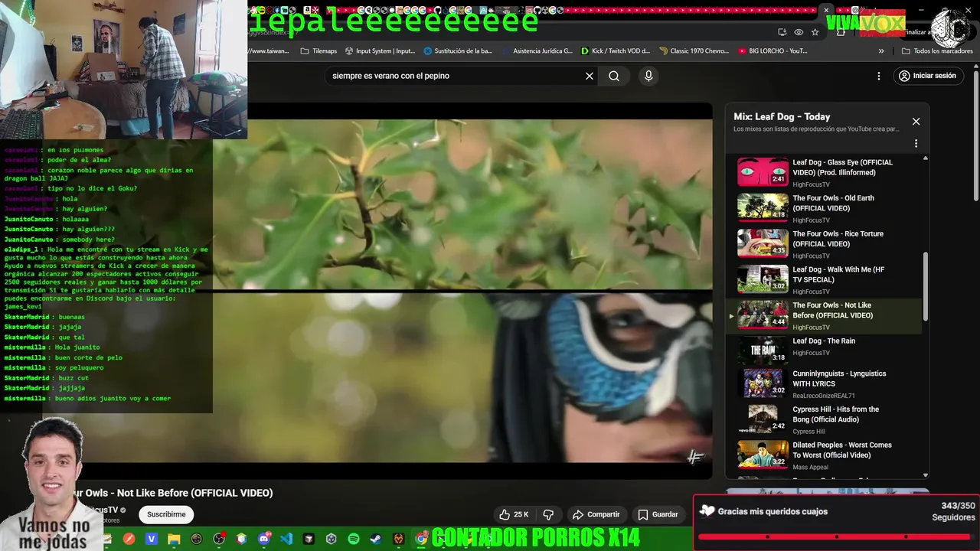The width and height of the screenshot is (980, 551).
Task: Open Spotify from the taskbar
Action: [x=354, y=539]
